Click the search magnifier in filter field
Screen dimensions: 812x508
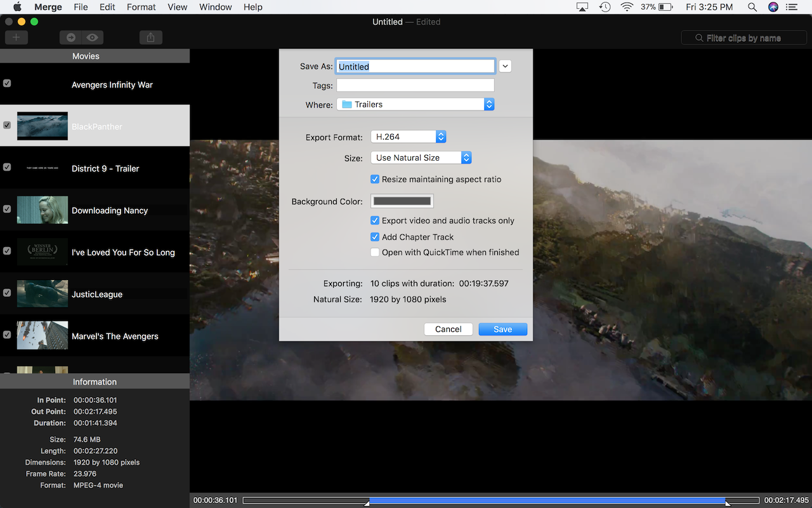point(699,38)
